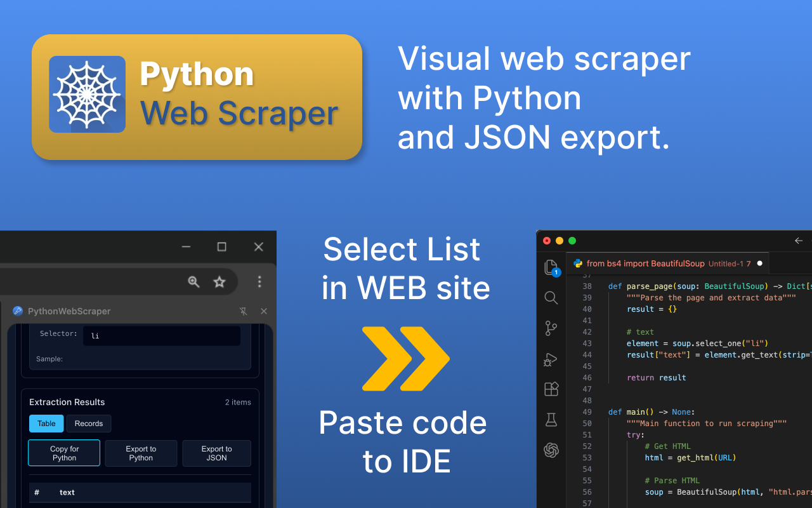
Task: Maximize the browser window
Action: tap(222, 246)
